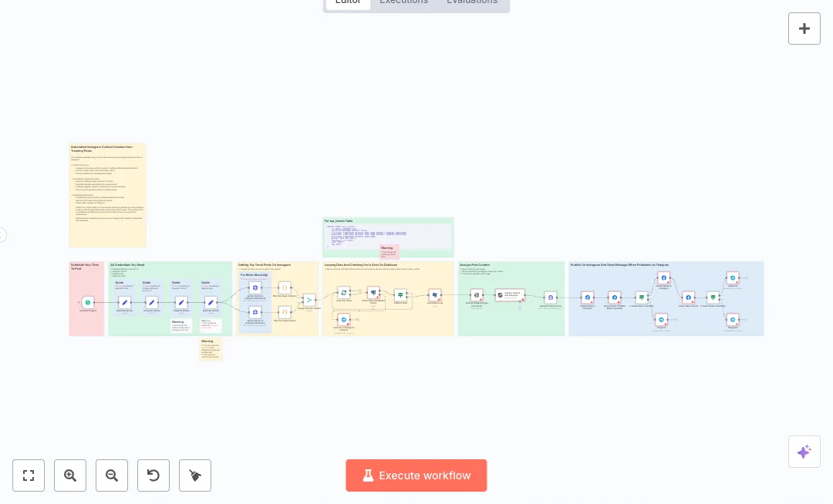Zoom in on the canvas

70,475
